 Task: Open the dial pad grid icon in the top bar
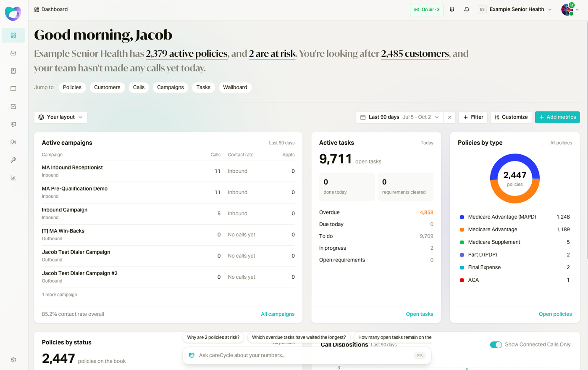click(x=452, y=10)
